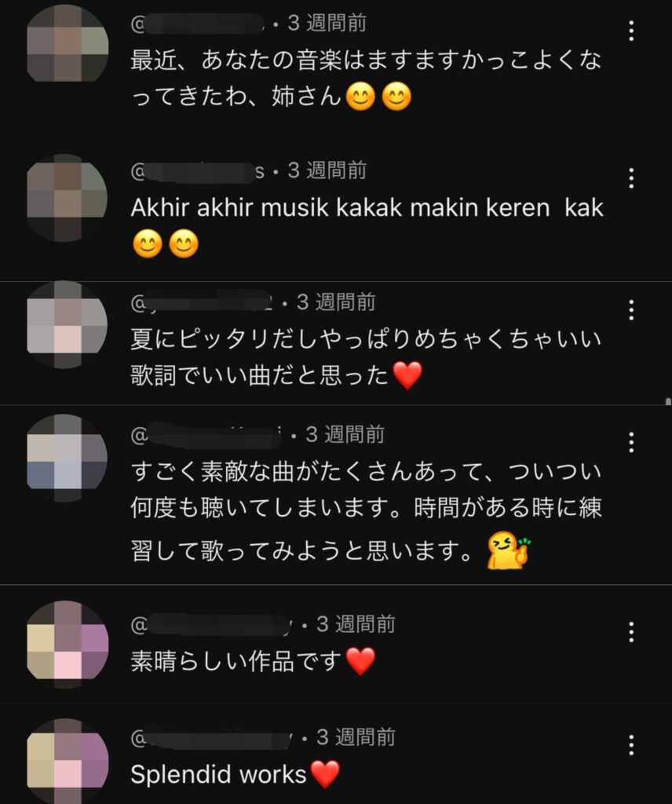Viewport: 672px width, 804px height.
Task: Click the scrollbar handle at right edge
Action: click(668, 401)
